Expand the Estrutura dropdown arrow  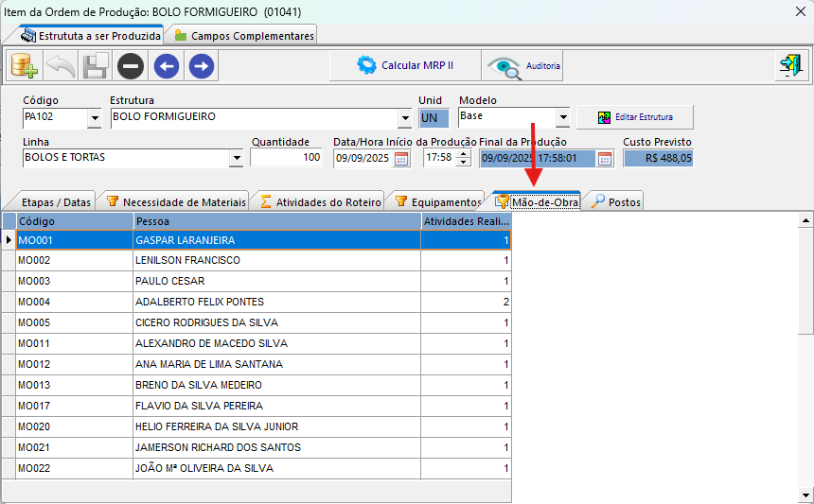tap(404, 118)
